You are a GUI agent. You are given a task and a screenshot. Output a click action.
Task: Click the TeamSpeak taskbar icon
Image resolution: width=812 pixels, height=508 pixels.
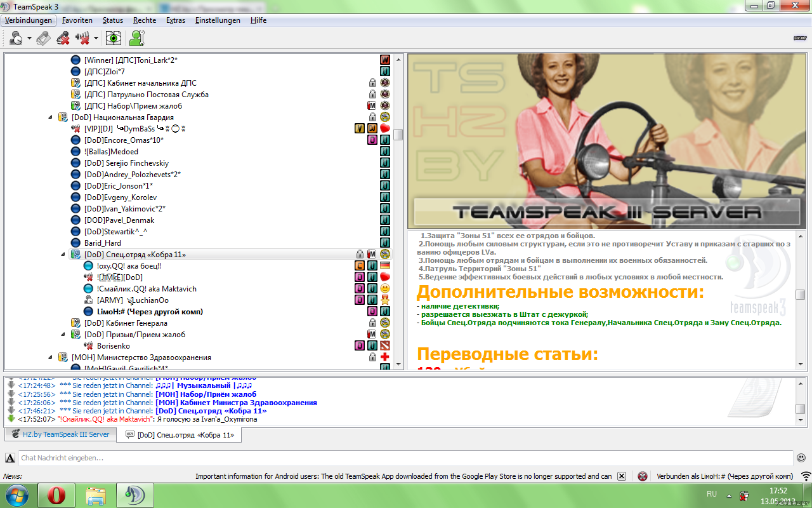[134, 495]
